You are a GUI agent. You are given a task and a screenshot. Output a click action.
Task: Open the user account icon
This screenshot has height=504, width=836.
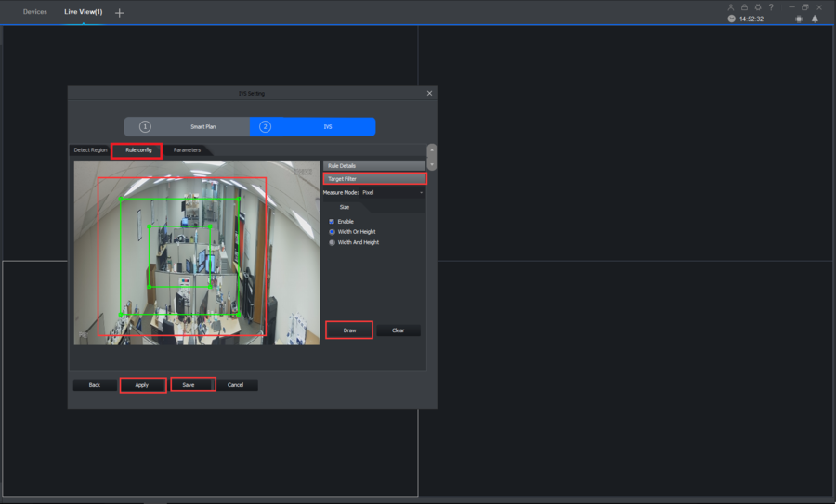coord(731,7)
